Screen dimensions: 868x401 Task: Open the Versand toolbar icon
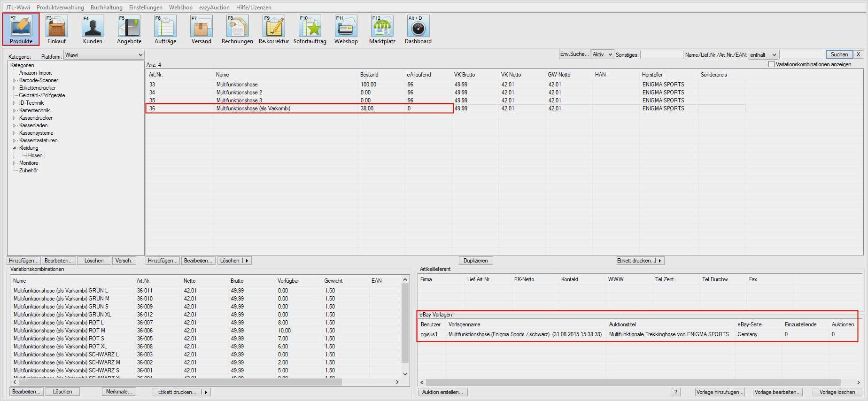201,29
